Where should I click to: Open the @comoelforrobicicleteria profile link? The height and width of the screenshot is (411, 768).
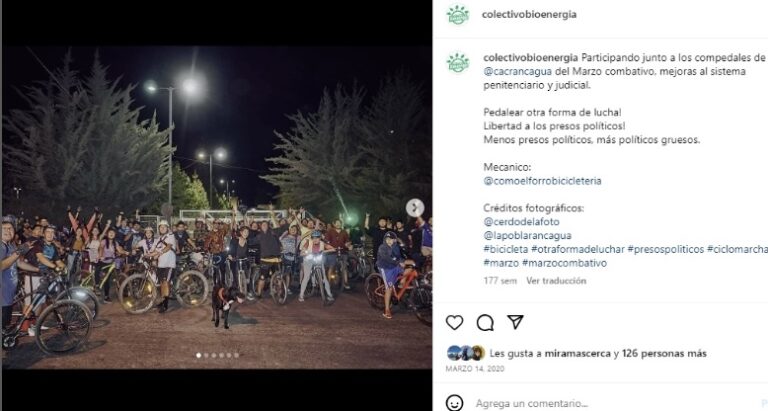(542, 181)
